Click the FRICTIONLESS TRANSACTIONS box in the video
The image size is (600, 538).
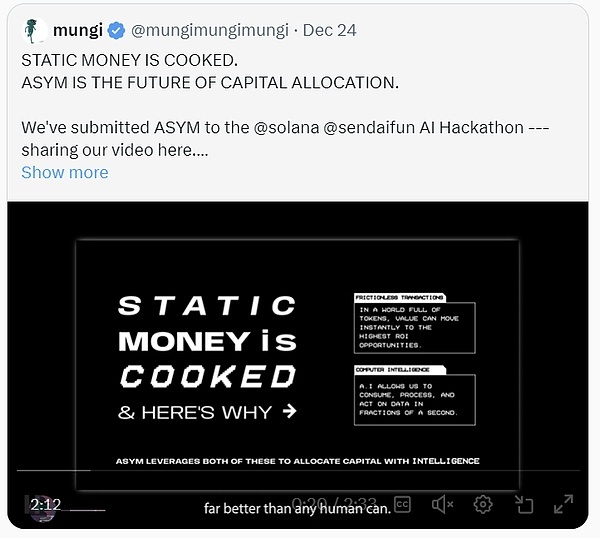tap(414, 324)
